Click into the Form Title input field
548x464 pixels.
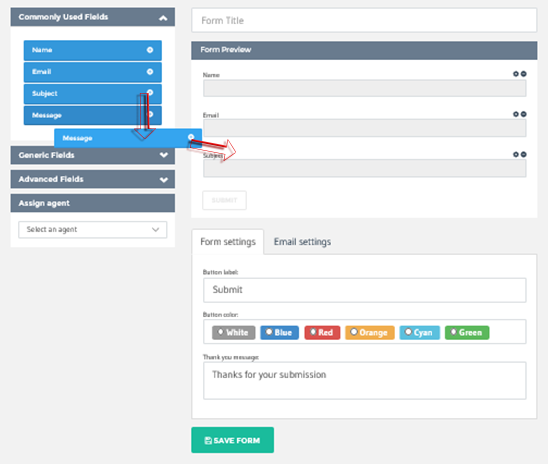point(364,21)
